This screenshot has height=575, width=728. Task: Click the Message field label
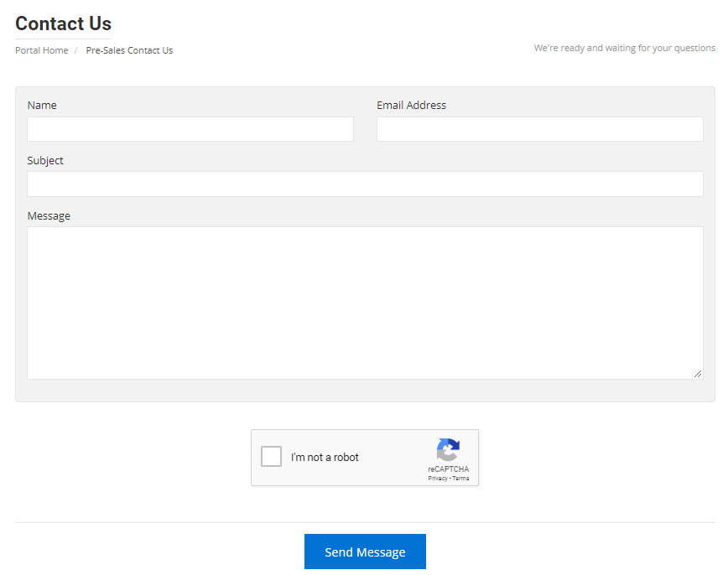pos(49,216)
